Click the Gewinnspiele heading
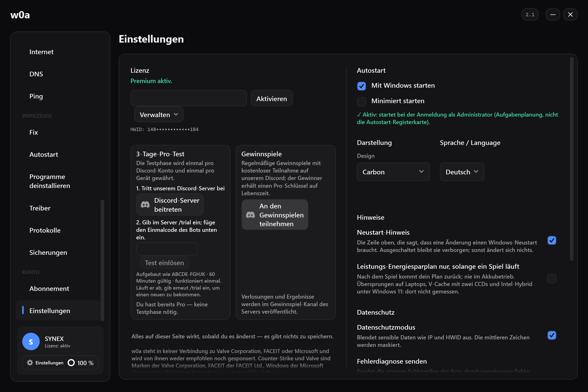Viewport: 588px width, 392px height. pos(262,154)
